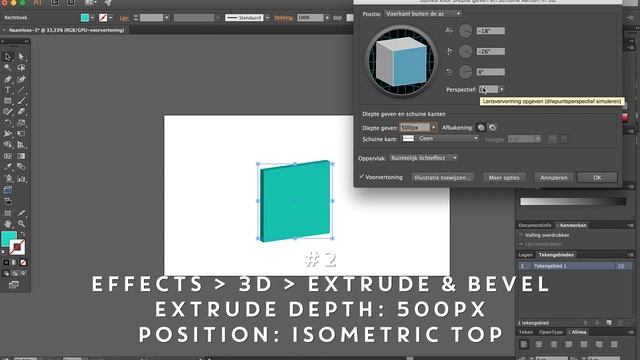640x360 pixels.
Task: Click the Meer opties button
Action: pos(504,178)
